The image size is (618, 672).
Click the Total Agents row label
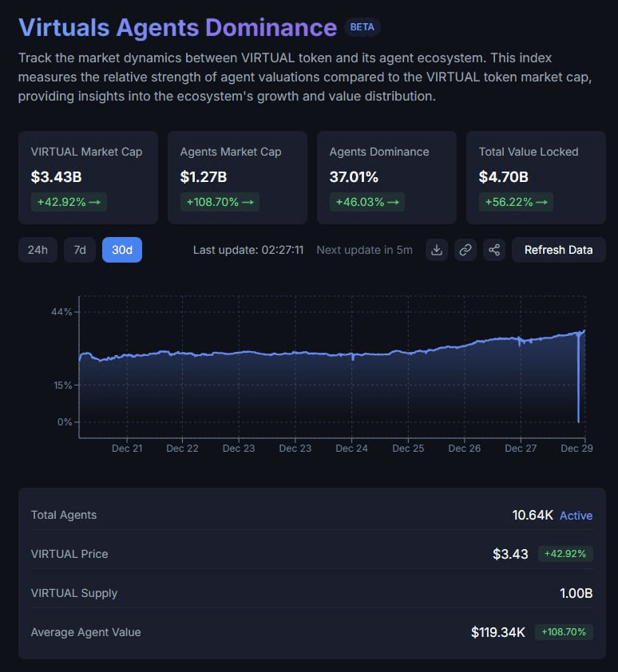coord(64,515)
